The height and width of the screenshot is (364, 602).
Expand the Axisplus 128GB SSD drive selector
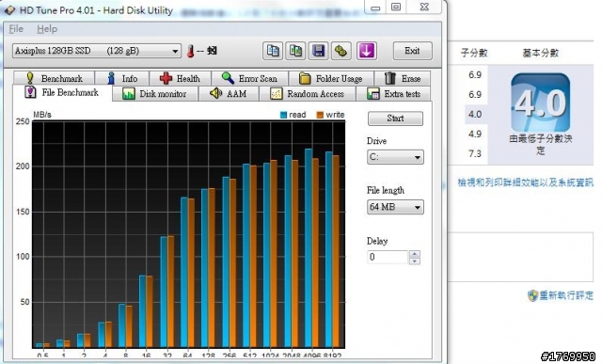(x=96, y=51)
